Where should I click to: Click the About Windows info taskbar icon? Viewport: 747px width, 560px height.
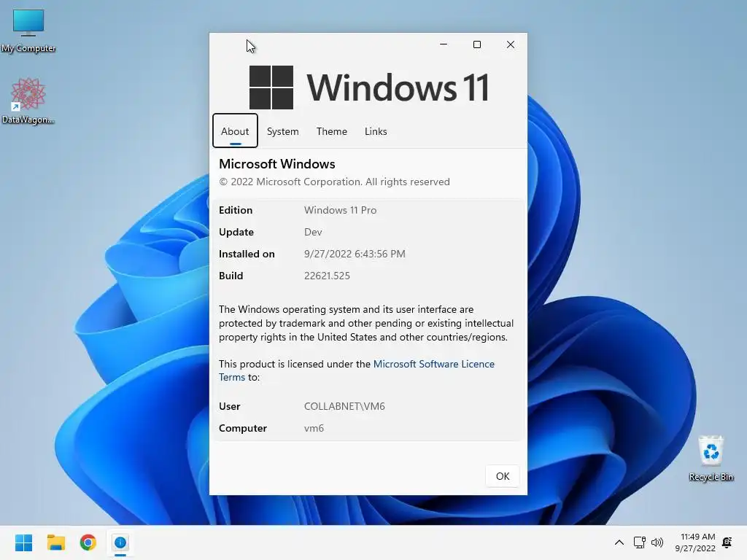pos(120,542)
